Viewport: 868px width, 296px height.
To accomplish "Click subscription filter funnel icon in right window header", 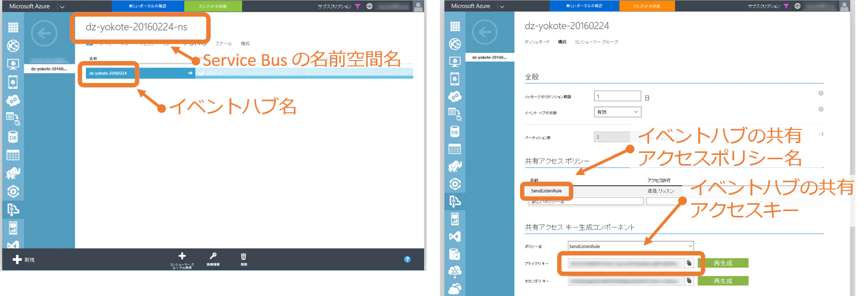I will tap(786, 6).
